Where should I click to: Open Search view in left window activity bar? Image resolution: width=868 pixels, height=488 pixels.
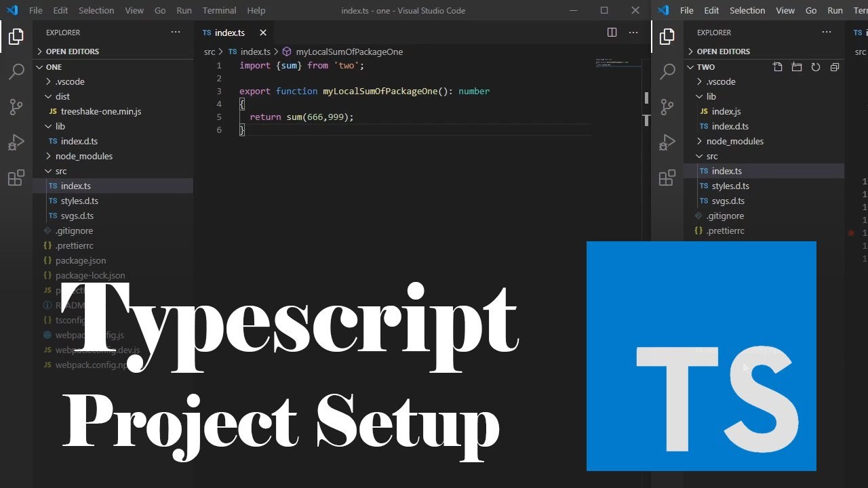(x=16, y=72)
